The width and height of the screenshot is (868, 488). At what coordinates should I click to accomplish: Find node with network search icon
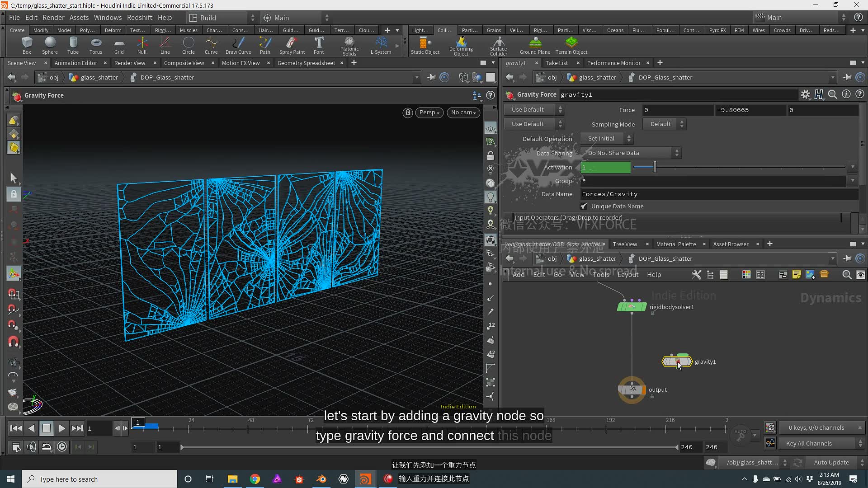[847, 275]
